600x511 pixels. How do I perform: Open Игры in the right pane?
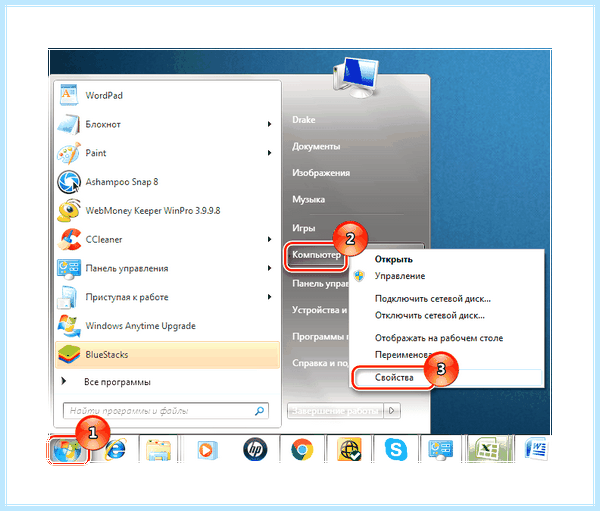pos(304,229)
